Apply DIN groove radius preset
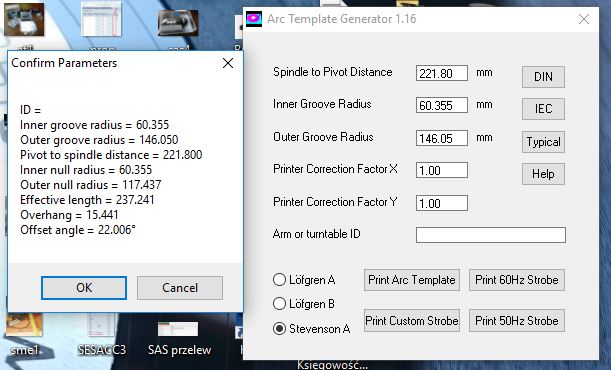 point(543,77)
